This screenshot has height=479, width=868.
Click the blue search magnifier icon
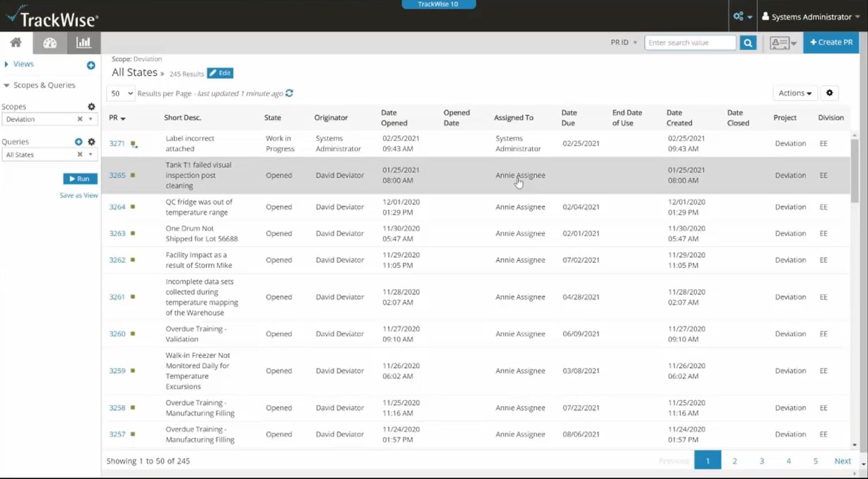pos(747,42)
